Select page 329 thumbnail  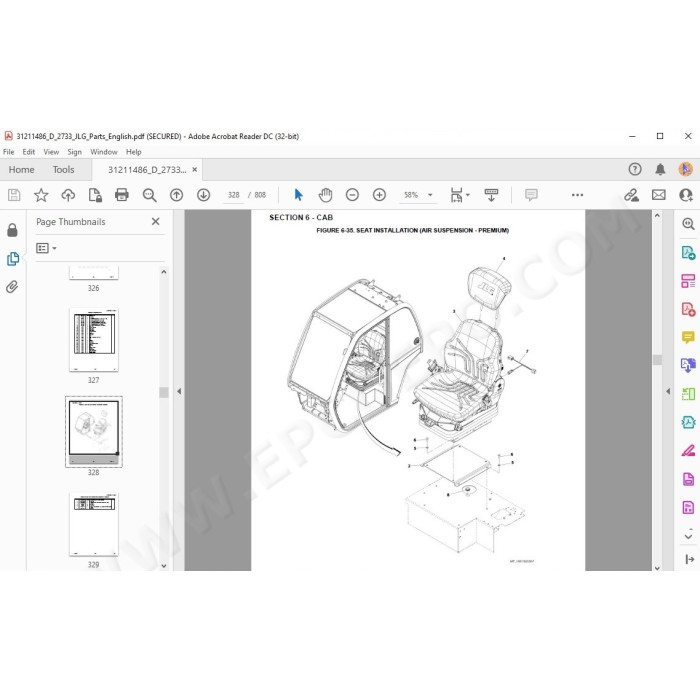click(x=94, y=525)
